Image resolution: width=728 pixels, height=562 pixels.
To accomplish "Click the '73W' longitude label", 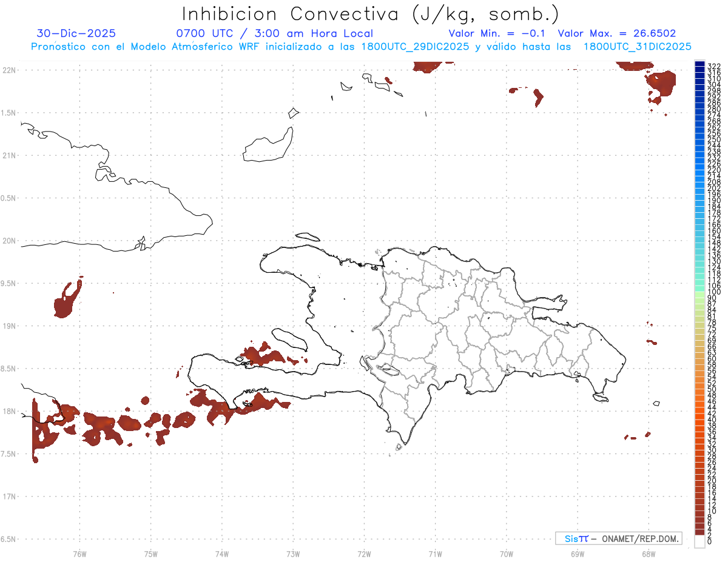I will point(293,553).
